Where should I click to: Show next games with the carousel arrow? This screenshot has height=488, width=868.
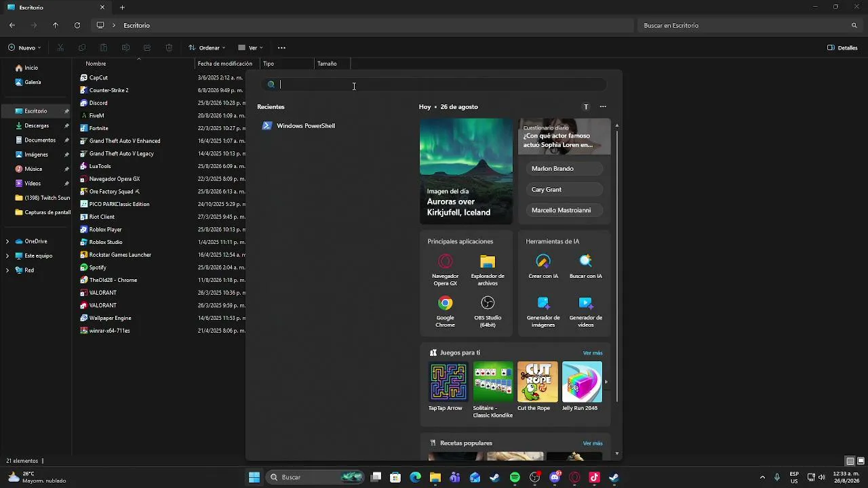(x=606, y=382)
